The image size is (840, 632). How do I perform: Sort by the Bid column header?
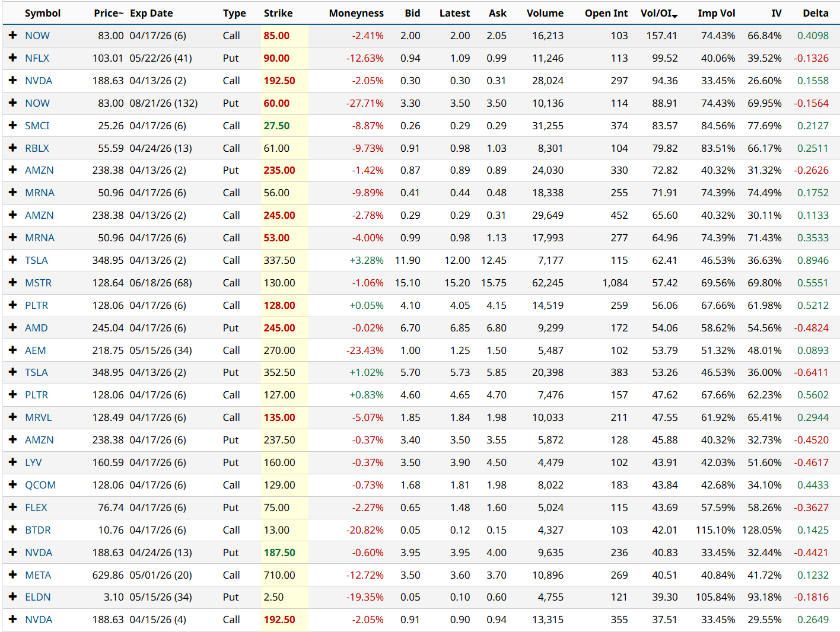pyautogui.click(x=412, y=13)
